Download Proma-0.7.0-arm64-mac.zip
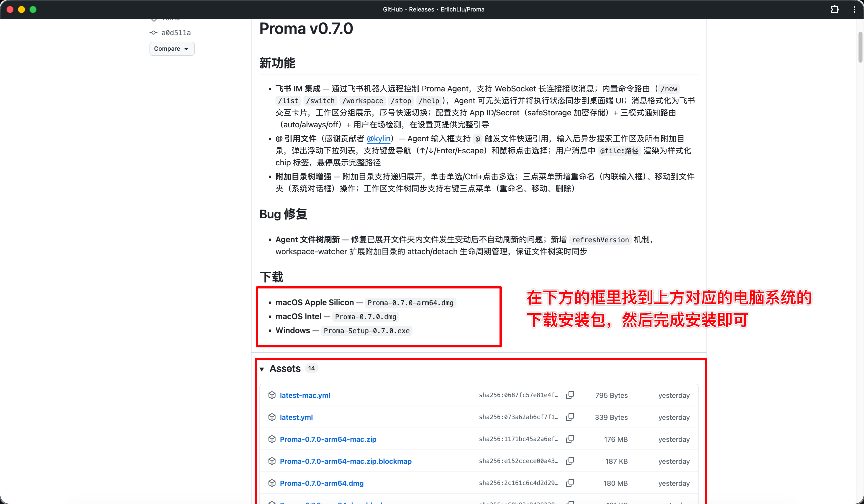The width and height of the screenshot is (864, 504). click(328, 439)
